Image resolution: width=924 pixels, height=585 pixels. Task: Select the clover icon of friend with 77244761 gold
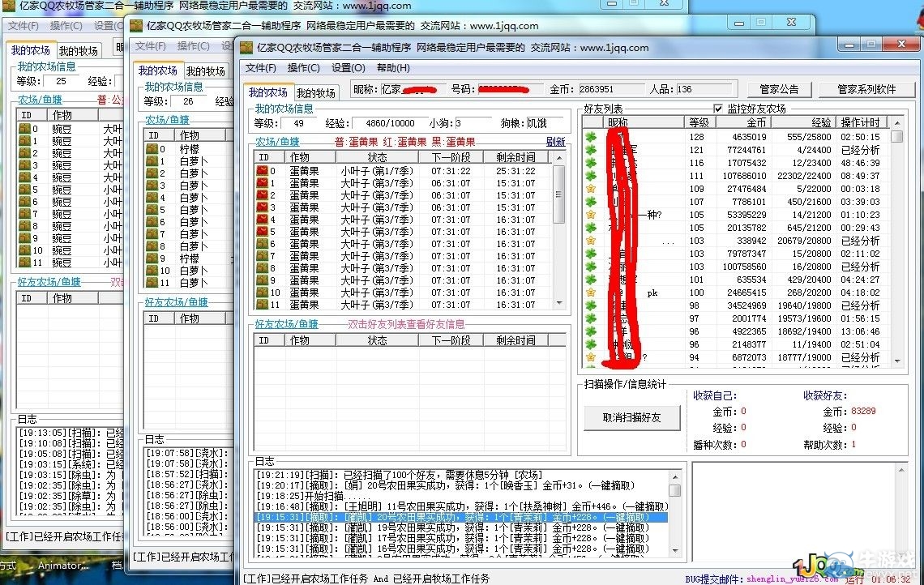coord(591,150)
